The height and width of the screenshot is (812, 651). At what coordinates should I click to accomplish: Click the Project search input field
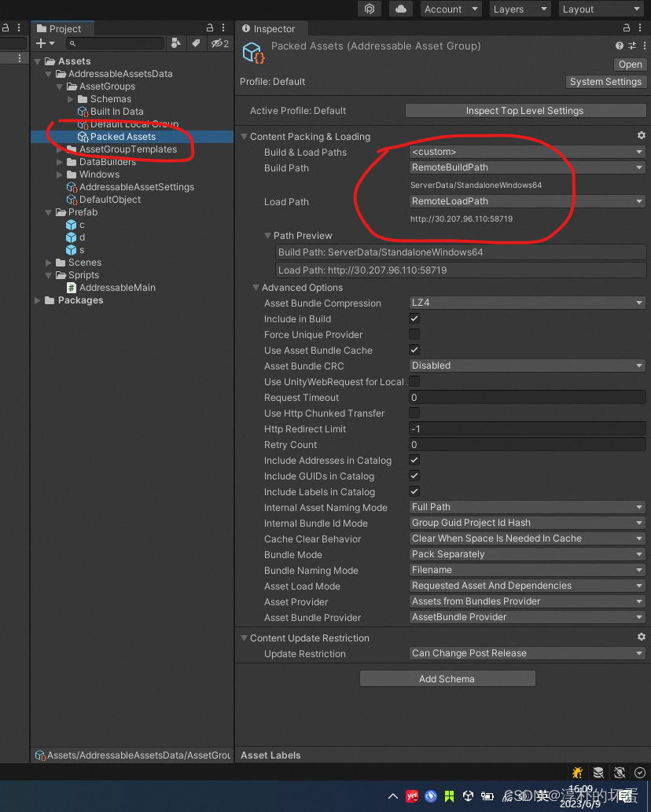point(116,43)
